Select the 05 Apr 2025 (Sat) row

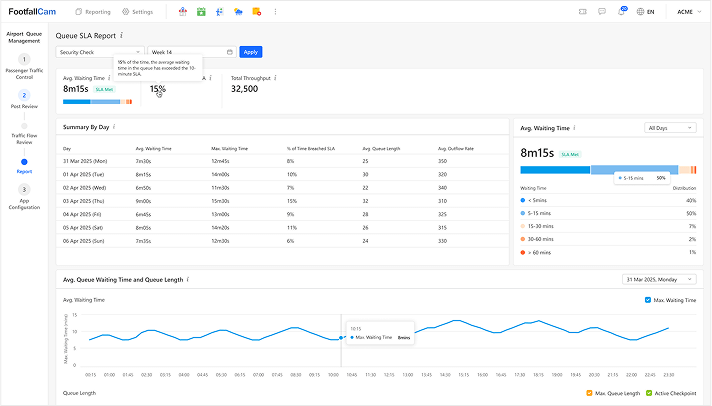coord(282,228)
